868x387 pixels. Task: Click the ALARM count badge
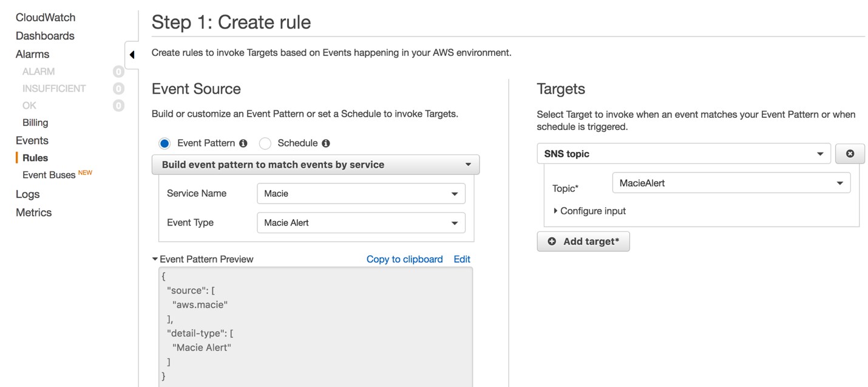click(x=118, y=72)
